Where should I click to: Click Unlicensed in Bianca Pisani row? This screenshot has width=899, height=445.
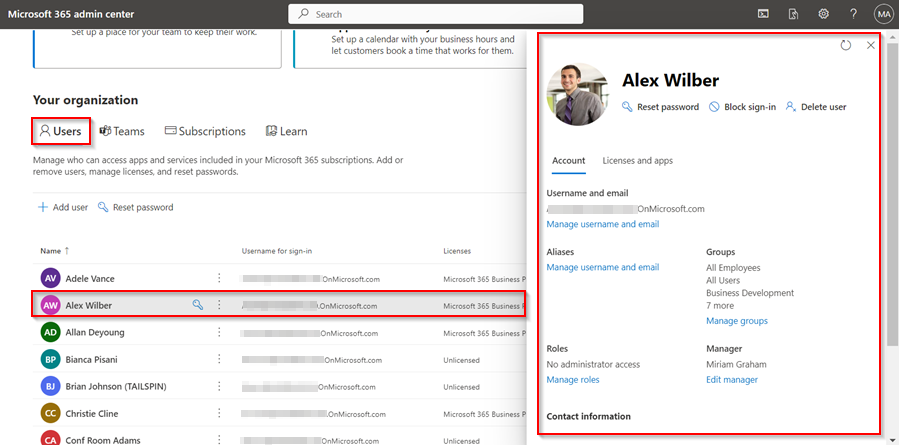pyautogui.click(x=462, y=360)
